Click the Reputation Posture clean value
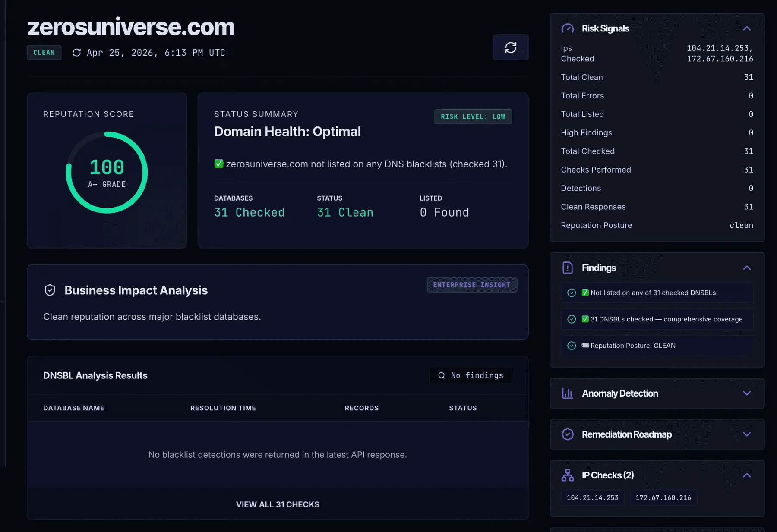This screenshot has height=532, width=777. (741, 226)
